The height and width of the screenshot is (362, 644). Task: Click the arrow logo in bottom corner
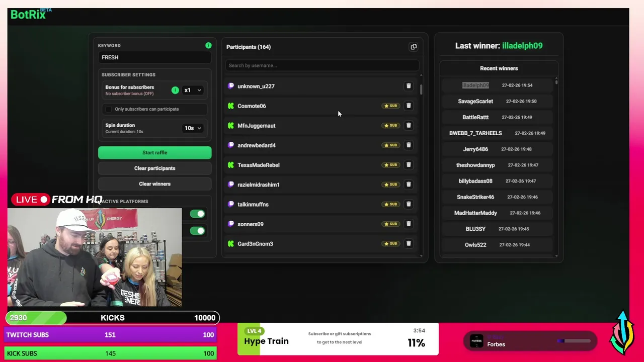[622, 333]
